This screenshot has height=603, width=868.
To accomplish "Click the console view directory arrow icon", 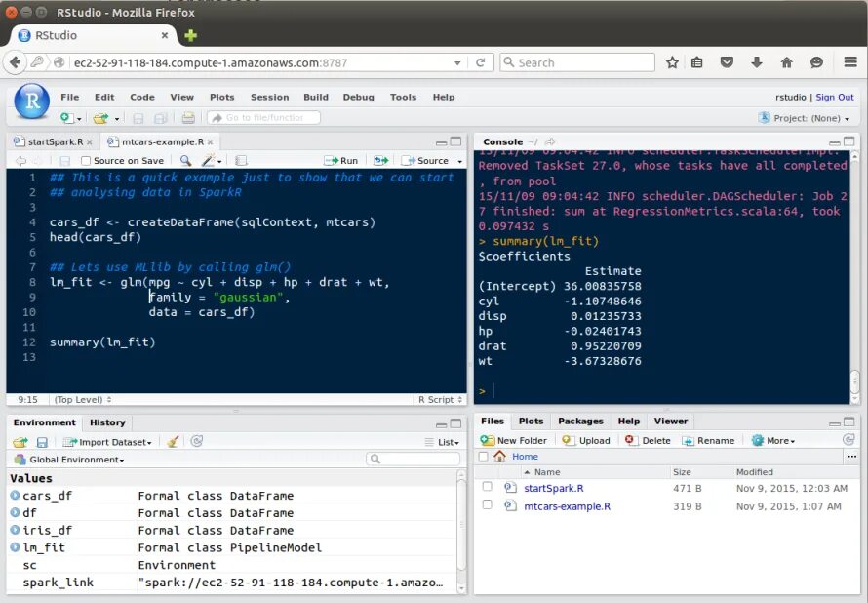I will click(550, 141).
